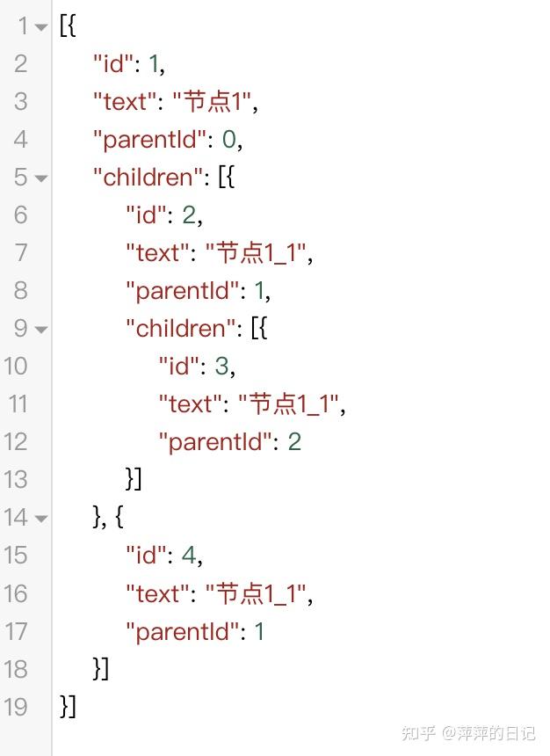Toggle the fold arrow at line 14
The height and width of the screenshot is (756, 550).
(41, 519)
